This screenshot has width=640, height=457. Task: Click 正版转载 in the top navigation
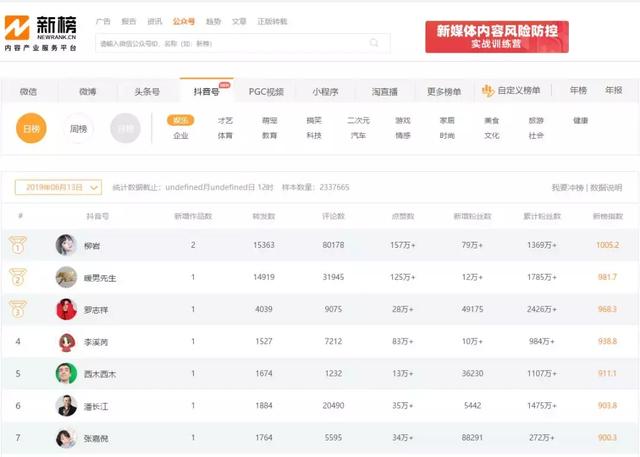(272, 21)
